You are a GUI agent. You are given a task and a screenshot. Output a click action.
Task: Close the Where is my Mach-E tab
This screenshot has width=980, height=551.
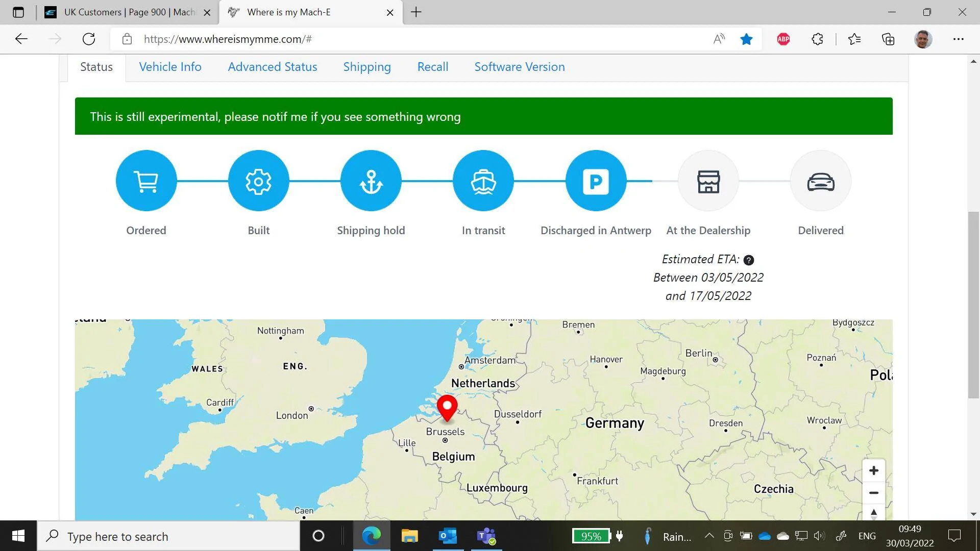click(390, 12)
